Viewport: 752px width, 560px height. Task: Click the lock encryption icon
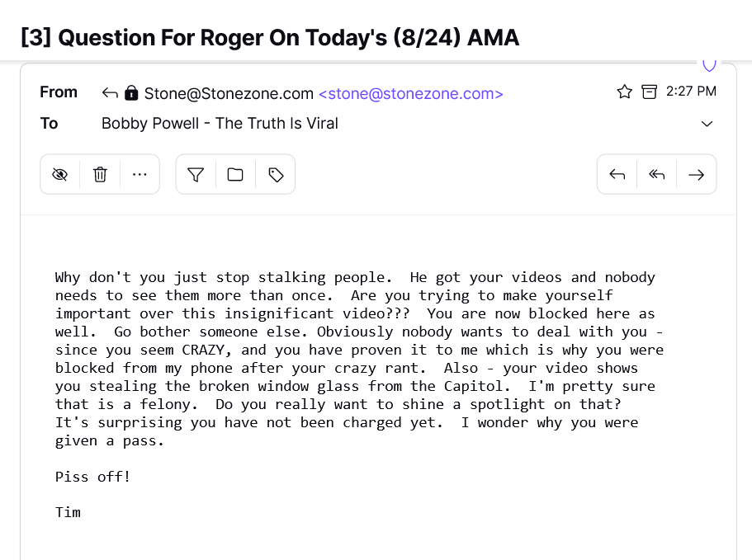tap(131, 93)
